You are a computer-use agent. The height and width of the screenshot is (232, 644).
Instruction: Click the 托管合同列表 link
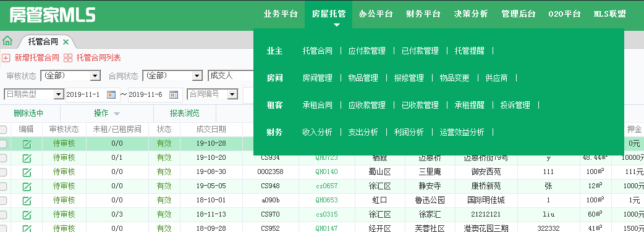98,58
